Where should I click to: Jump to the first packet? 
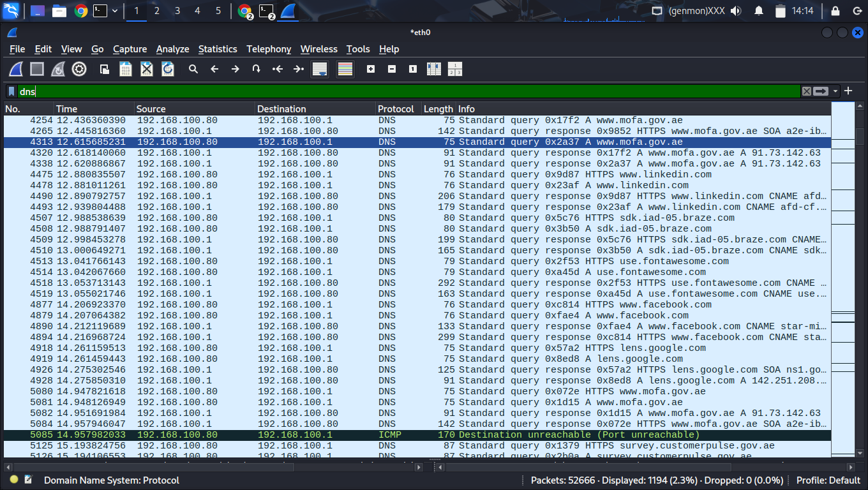(278, 69)
